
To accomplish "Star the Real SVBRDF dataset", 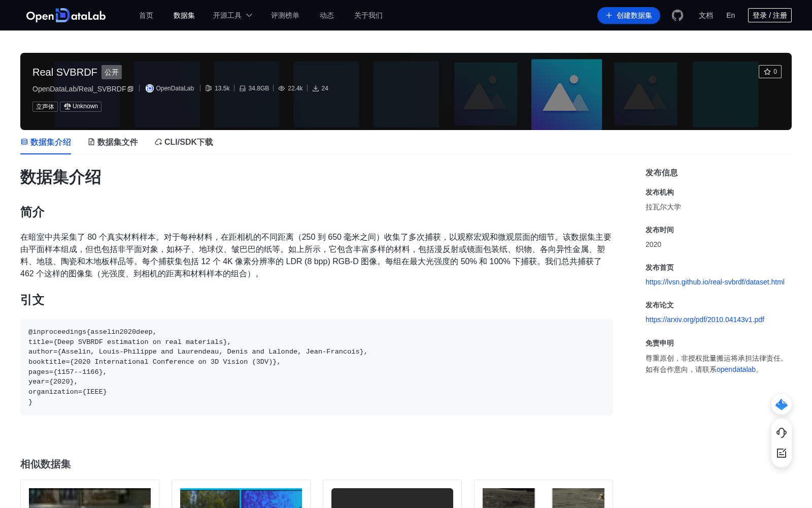I will 770,72.
